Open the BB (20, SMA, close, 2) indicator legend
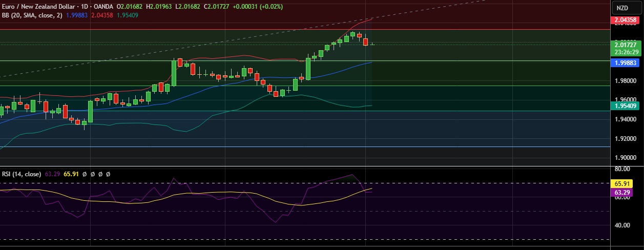The height and width of the screenshot is (250, 644). pyautogui.click(x=32, y=15)
